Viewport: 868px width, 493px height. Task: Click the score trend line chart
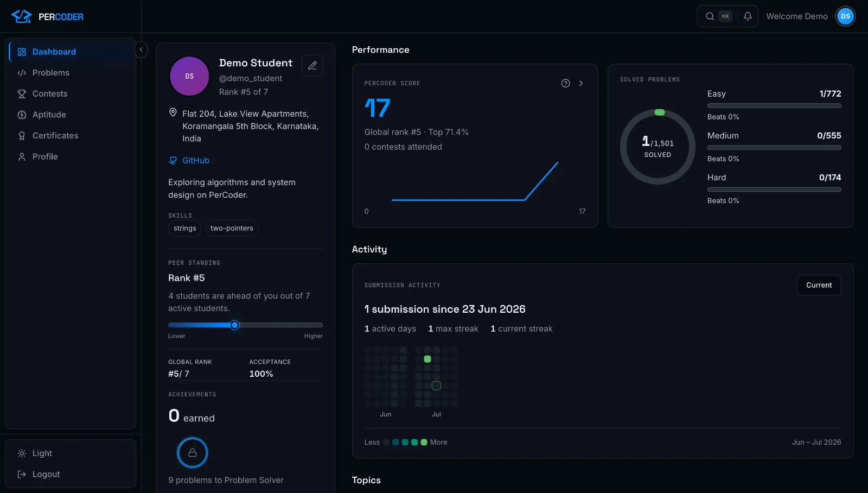point(475,182)
